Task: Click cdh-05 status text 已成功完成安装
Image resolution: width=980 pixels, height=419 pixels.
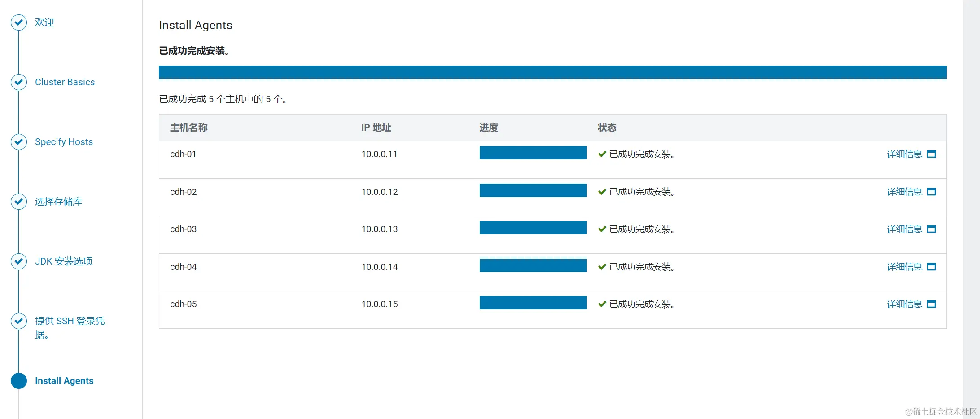Action: pyautogui.click(x=642, y=304)
